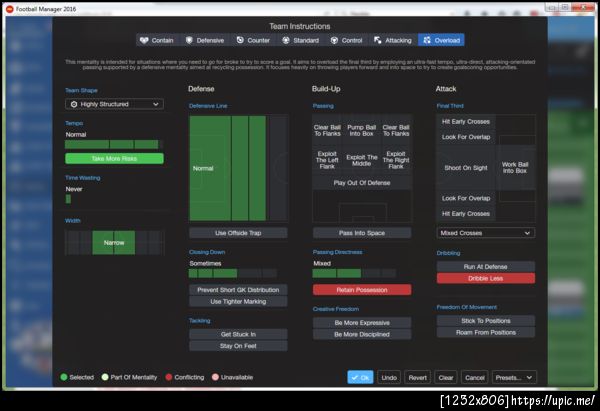Enable Play Out Of Defense
600x411 pixels.
(x=362, y=183)
